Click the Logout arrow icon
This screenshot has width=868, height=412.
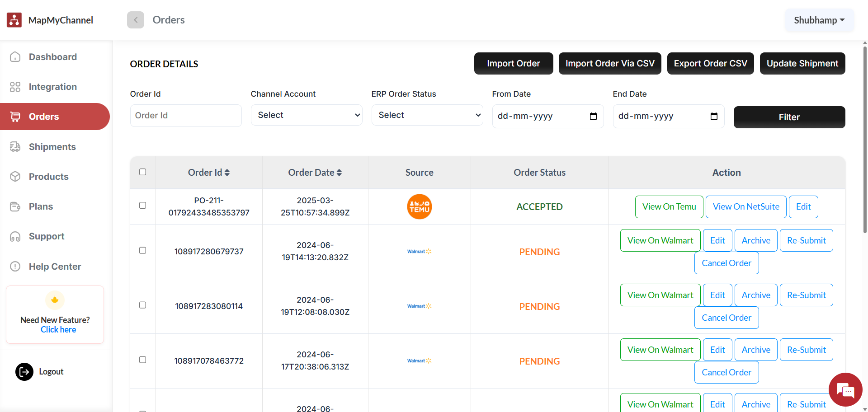[24, 372]
